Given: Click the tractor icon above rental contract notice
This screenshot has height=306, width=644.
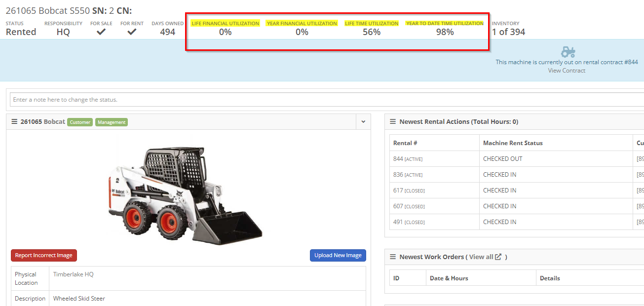Looking at the screenshot, I should point(568,51).
